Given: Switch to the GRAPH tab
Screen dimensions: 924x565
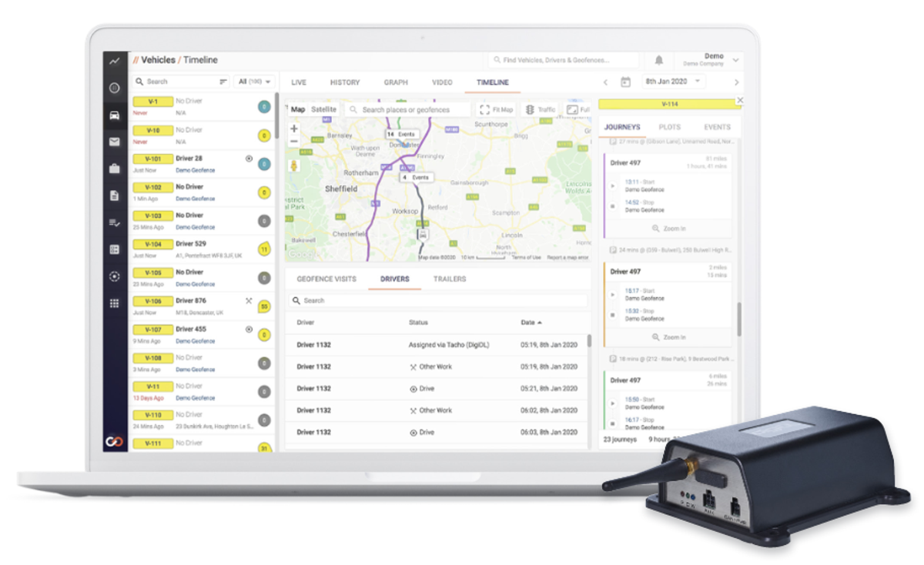Looking at the screenshot, I should [x=396, y=82].
